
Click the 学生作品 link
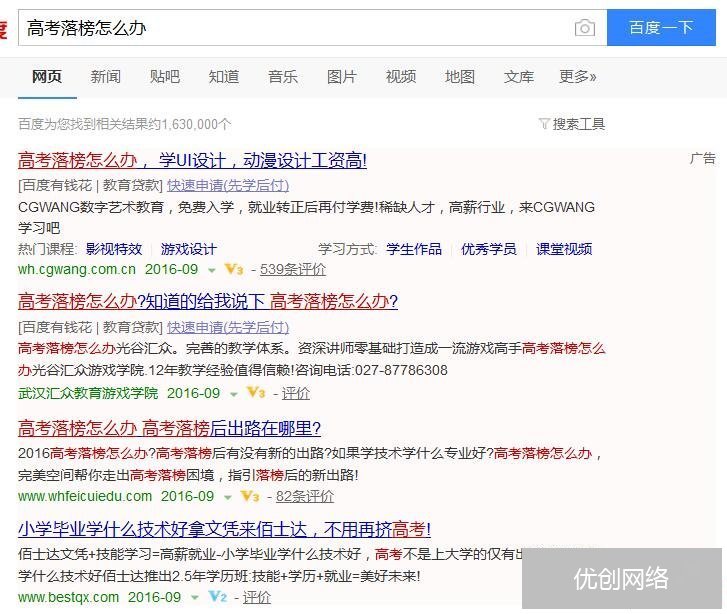[x=414, y=249]
